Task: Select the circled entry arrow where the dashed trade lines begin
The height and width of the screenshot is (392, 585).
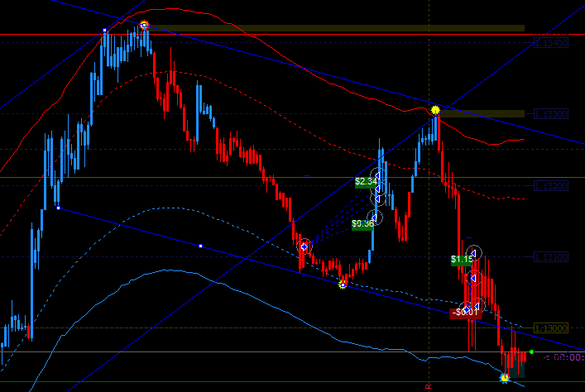Action: coord(304,246)
